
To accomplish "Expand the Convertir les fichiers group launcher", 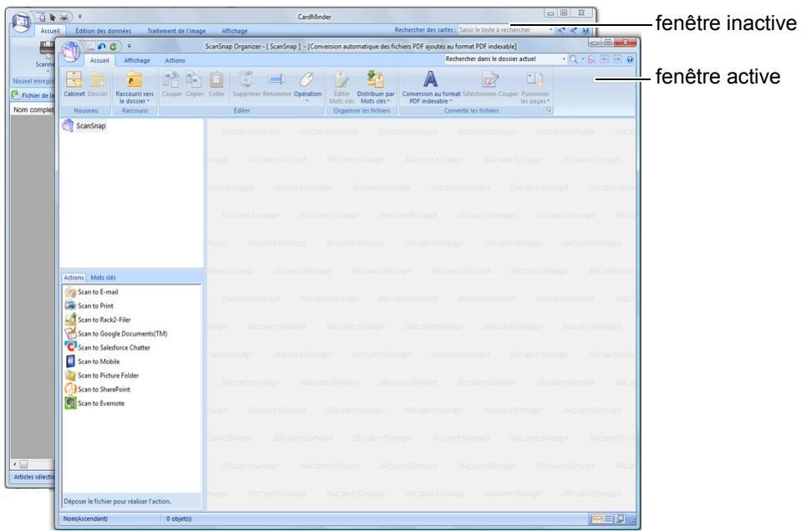I will click(x=549, y=111).
